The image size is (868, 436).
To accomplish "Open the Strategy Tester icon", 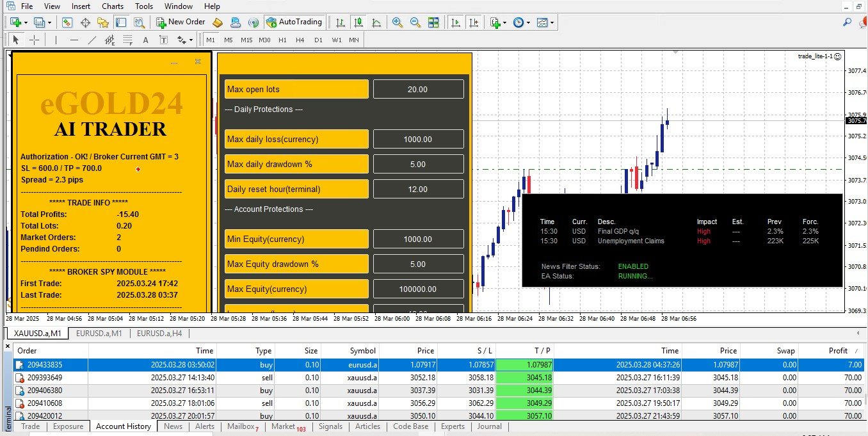I will click(x=139, y=22).
